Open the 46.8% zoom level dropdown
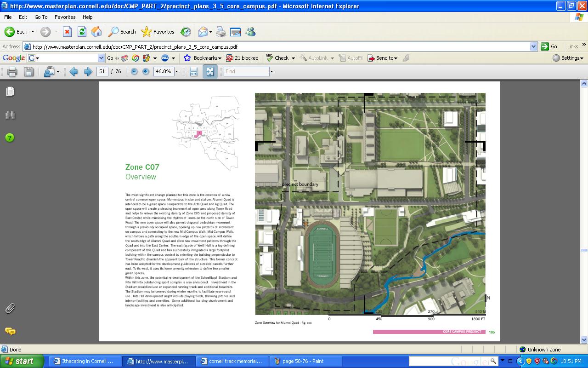This screenshot has height=368, width=588. [x=176, y=72]
